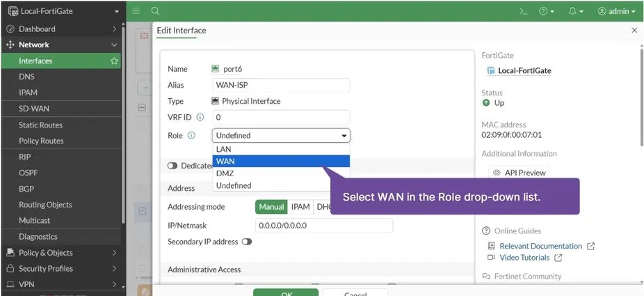Image resolution: width=644 pixels, height=296 pixels.
Task: Click the Online Guides icon
Action: point(486,231)
